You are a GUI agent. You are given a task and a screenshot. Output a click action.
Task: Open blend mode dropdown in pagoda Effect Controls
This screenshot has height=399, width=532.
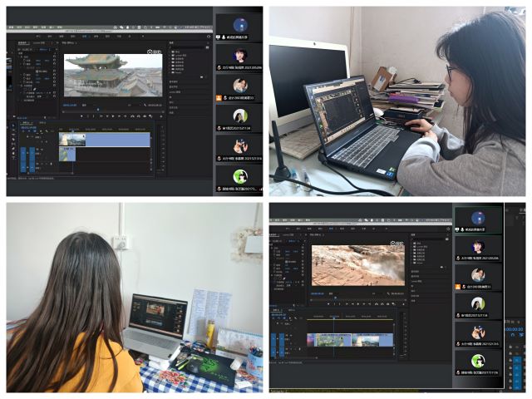tap(40, 96)
